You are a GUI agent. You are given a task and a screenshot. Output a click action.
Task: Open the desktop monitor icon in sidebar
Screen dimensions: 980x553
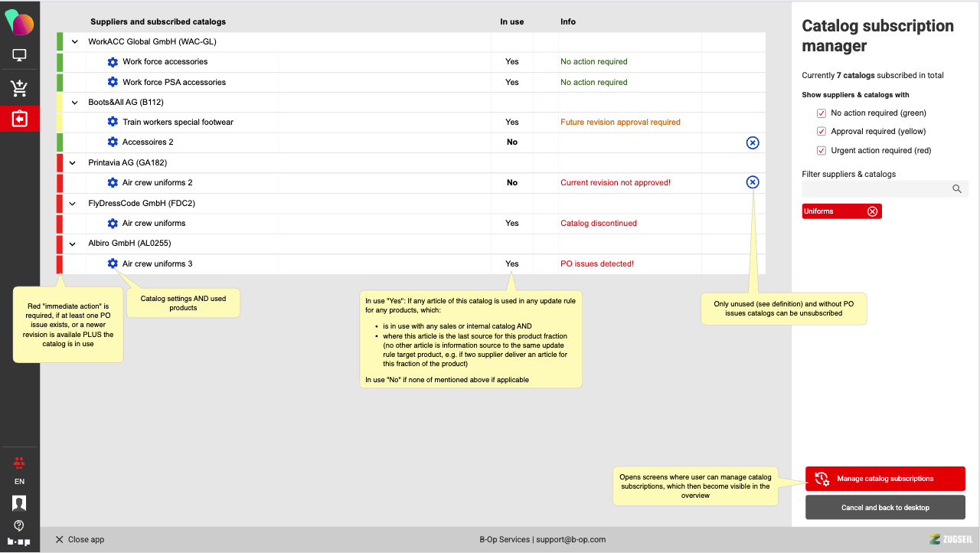pos(20,56)
